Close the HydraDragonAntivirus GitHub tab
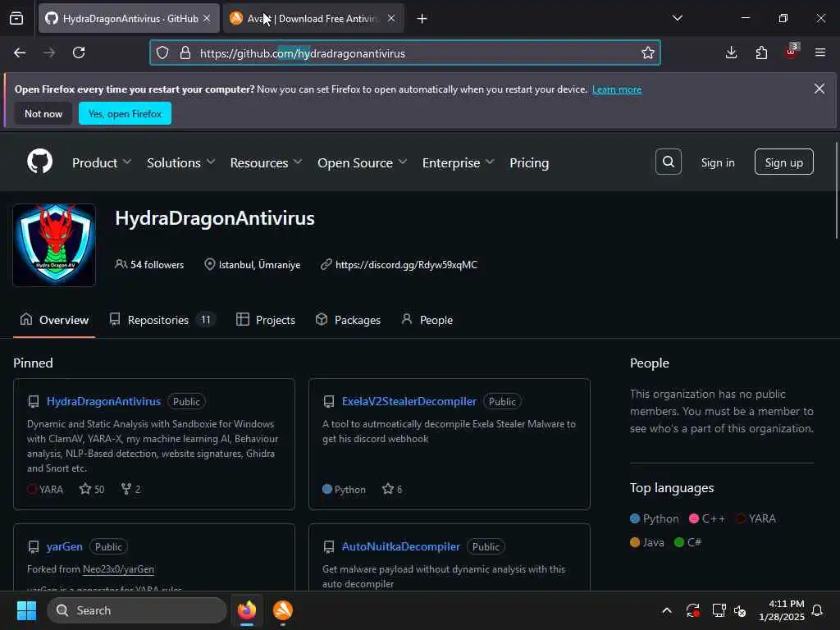The height and width of the screenshot is (630, 840). (207, 18)
